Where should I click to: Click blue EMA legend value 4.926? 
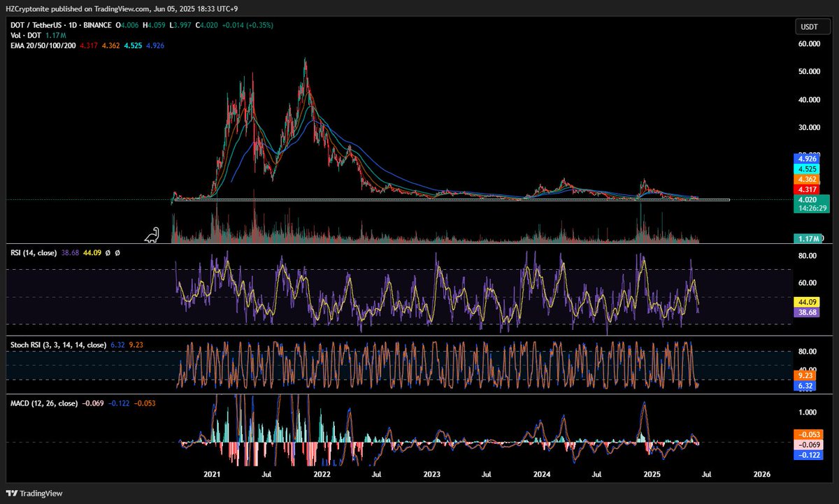pyautogui.click(x=157, y=45)
